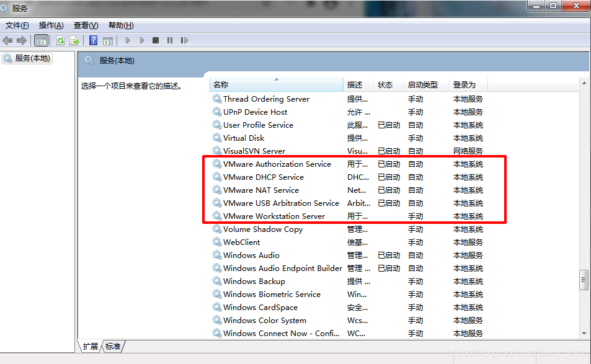Select the Windows CardSpace service name
The width and height of the screenshot is (591, 364).
pyautogui.click(x=260, y=308)
